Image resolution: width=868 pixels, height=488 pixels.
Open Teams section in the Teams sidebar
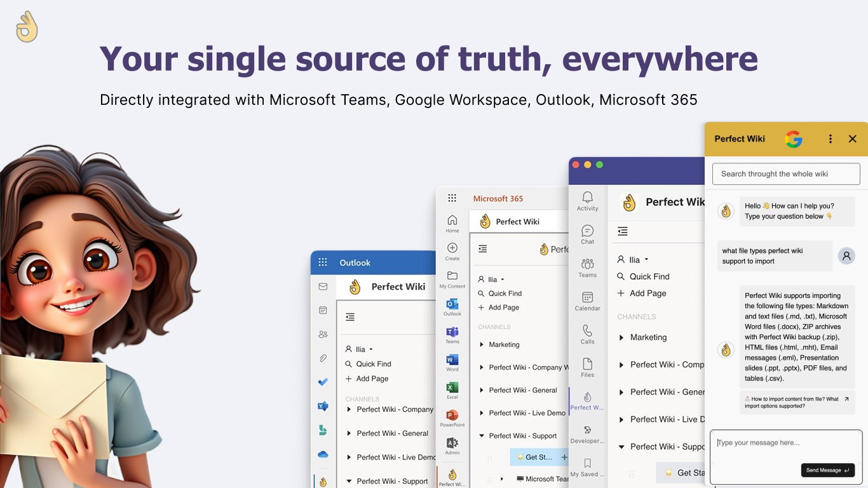(x=588, y=268)
